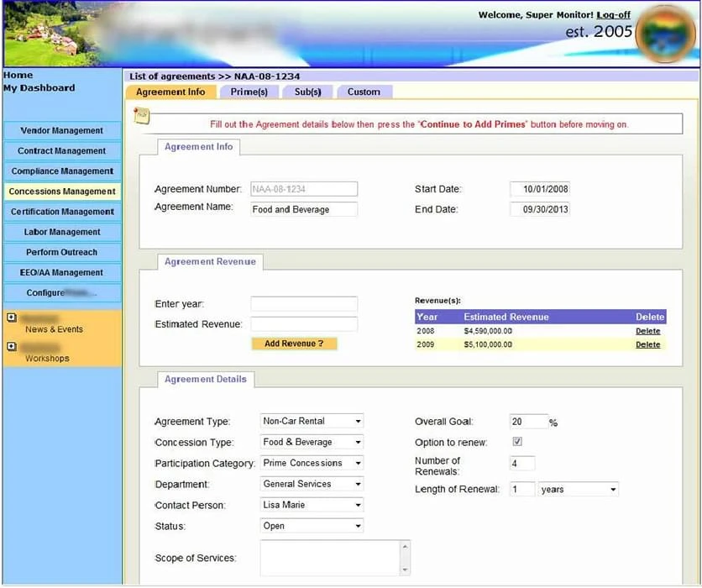Open the Participation Category dropdown
The width and height of the screenshot is (702, 588).
coord(312,463)
